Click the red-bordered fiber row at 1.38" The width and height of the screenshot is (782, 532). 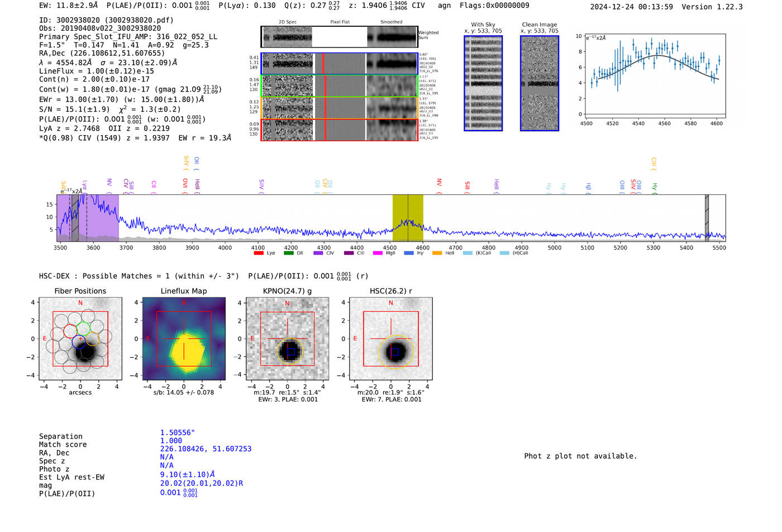[x=340, y=130]
